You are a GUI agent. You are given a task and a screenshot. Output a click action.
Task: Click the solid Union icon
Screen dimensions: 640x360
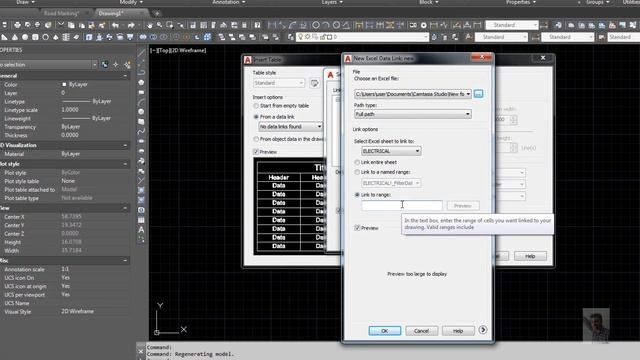[143, 37]
